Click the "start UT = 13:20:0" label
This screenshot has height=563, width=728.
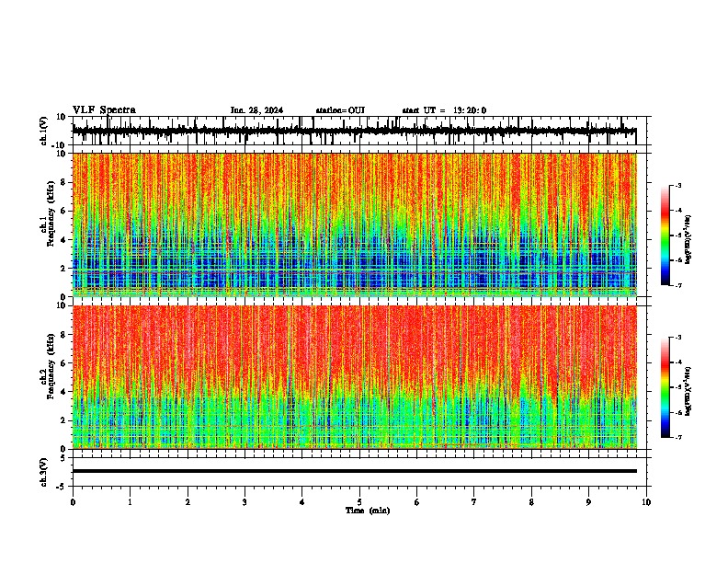pos(444,110)
